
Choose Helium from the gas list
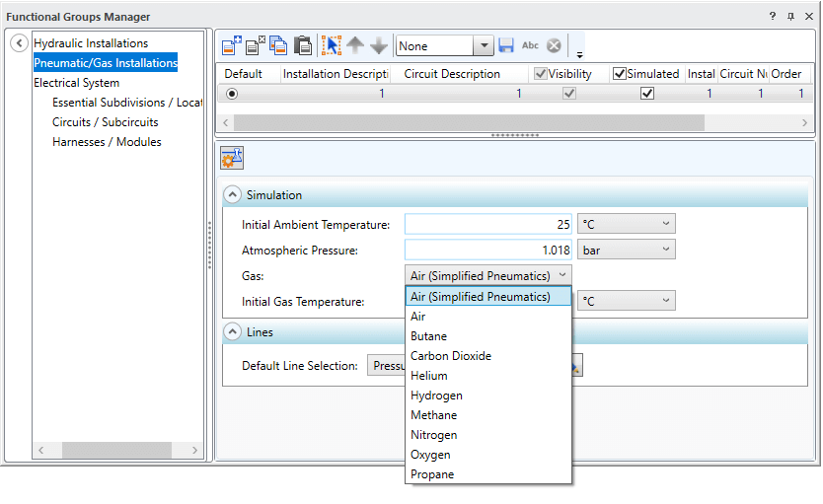coord(488,376)
